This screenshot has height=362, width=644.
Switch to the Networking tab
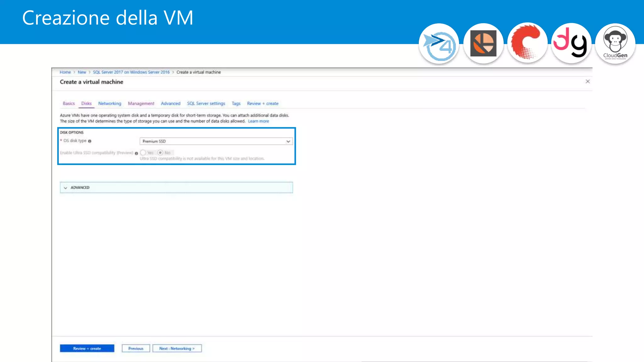109,103
